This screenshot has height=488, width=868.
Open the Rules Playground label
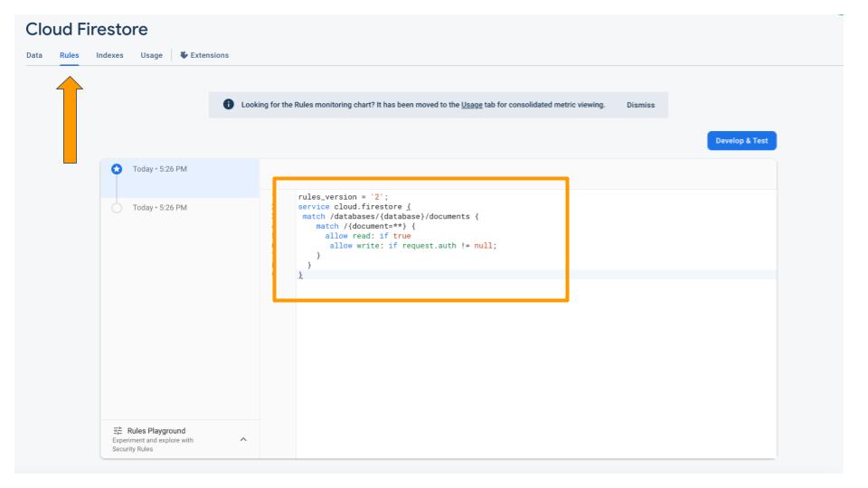(x=156, y=430)
